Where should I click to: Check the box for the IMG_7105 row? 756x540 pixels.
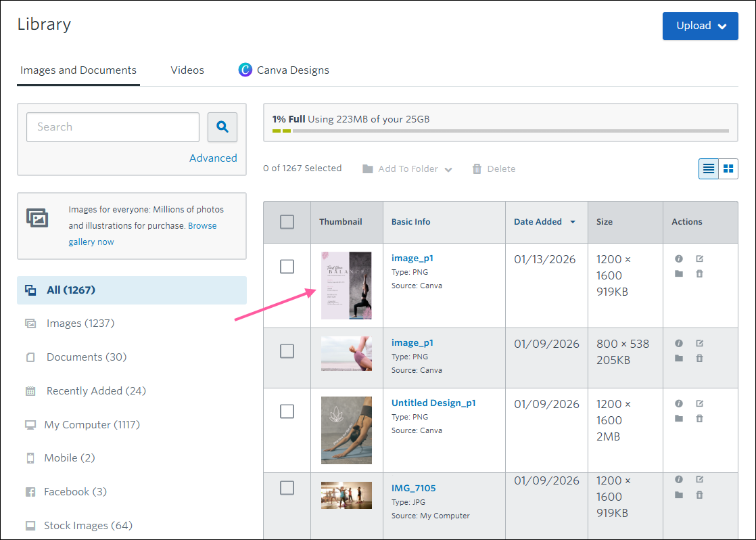(287, 487)
